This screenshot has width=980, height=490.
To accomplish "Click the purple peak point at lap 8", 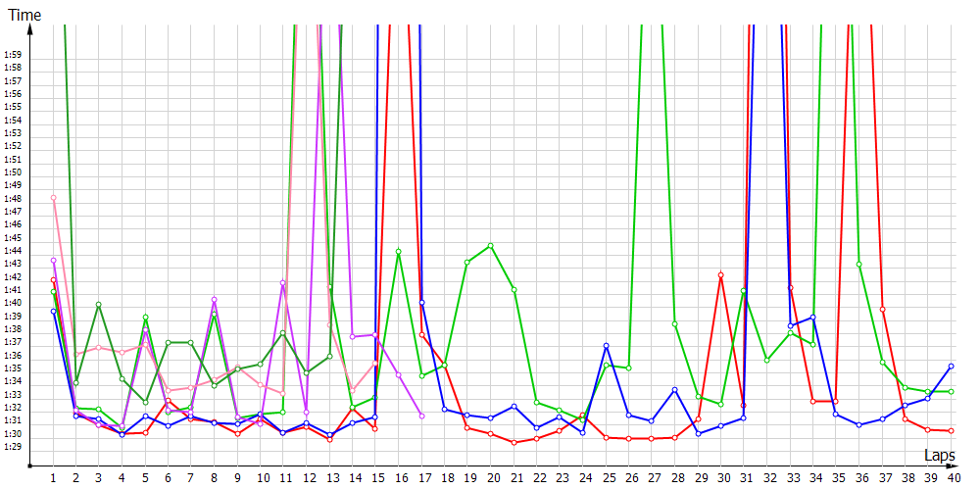I will tap(214, 299).
